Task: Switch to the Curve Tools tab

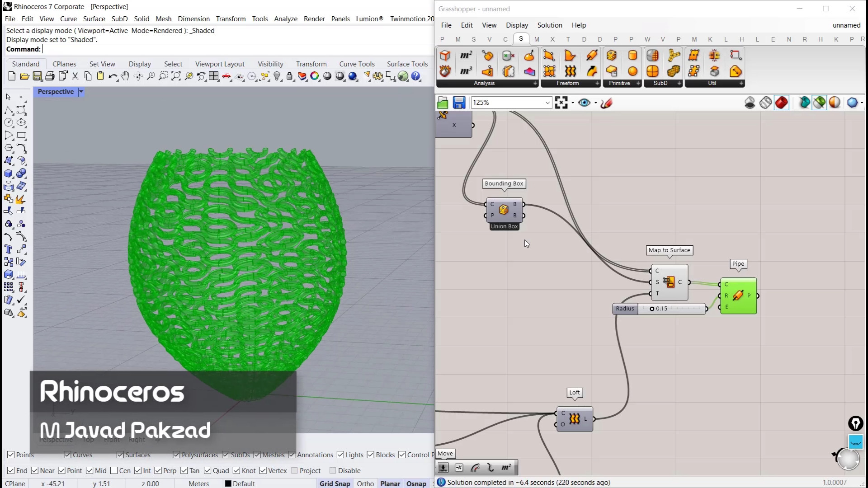Action: (357, 64)
